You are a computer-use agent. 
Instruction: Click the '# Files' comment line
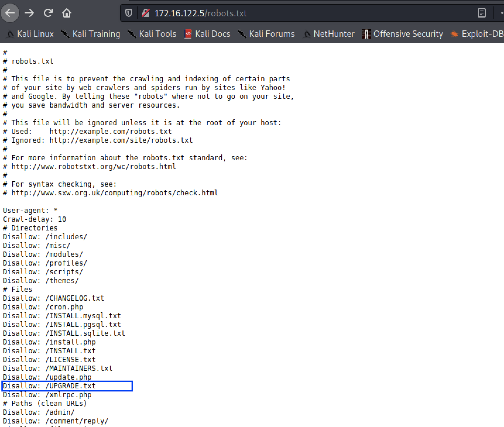(x=18, y=289)
